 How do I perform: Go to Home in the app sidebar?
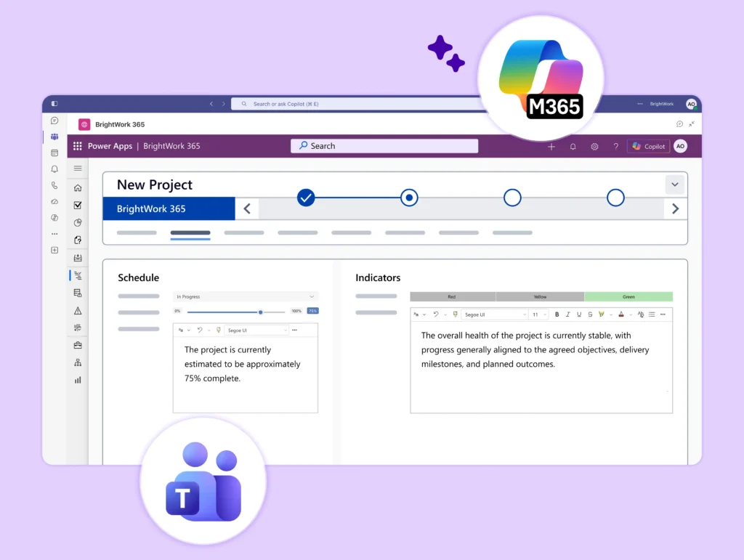(78, 188)
